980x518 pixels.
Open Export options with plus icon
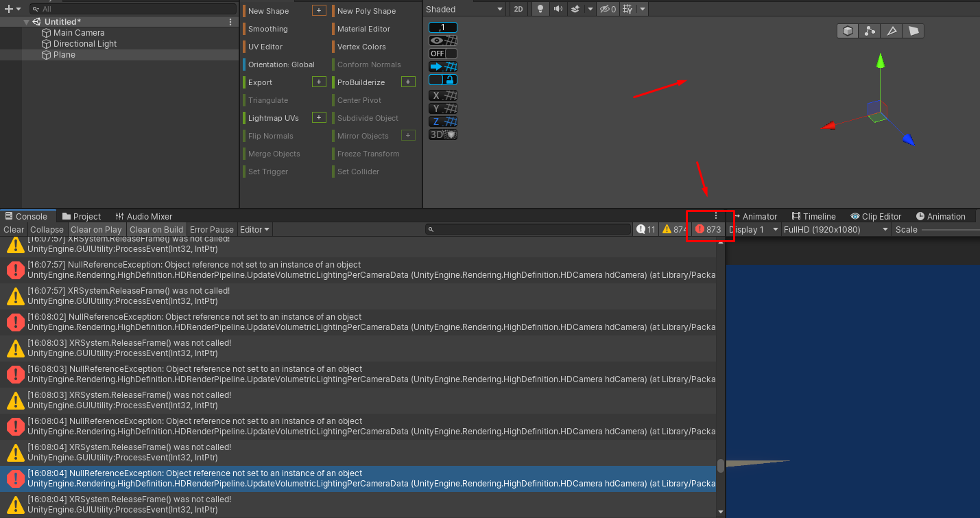coord(319,82)
